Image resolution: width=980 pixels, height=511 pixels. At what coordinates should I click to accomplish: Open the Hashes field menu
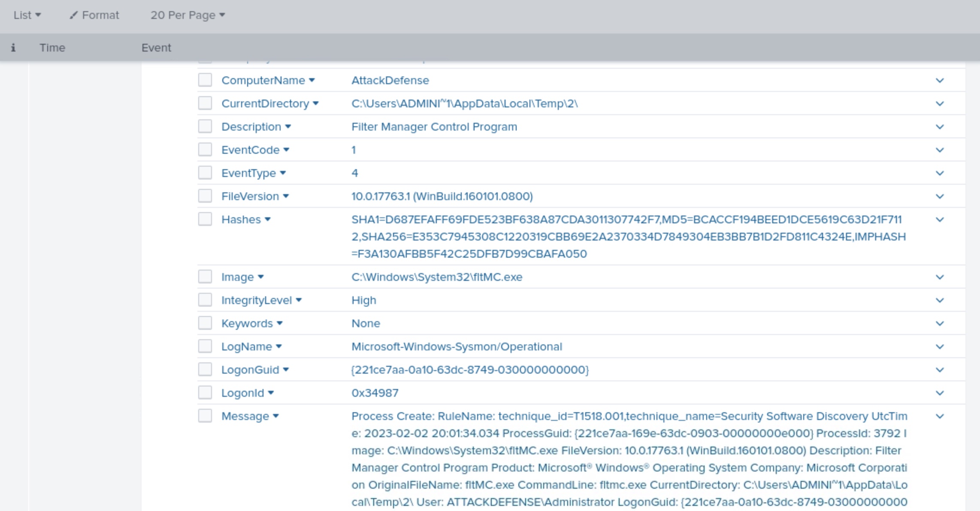(x=246, y=219)
